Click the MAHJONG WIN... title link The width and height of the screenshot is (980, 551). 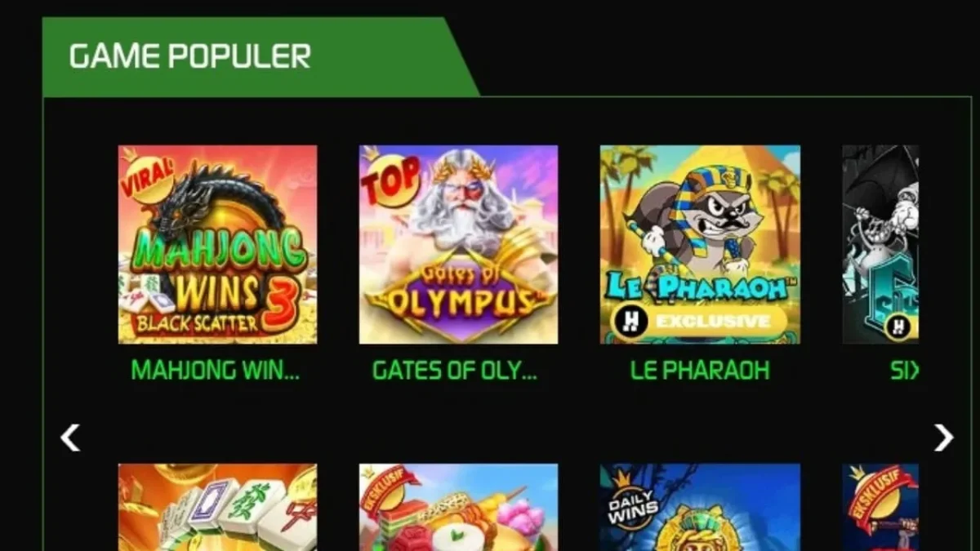(x=216, y=371)
